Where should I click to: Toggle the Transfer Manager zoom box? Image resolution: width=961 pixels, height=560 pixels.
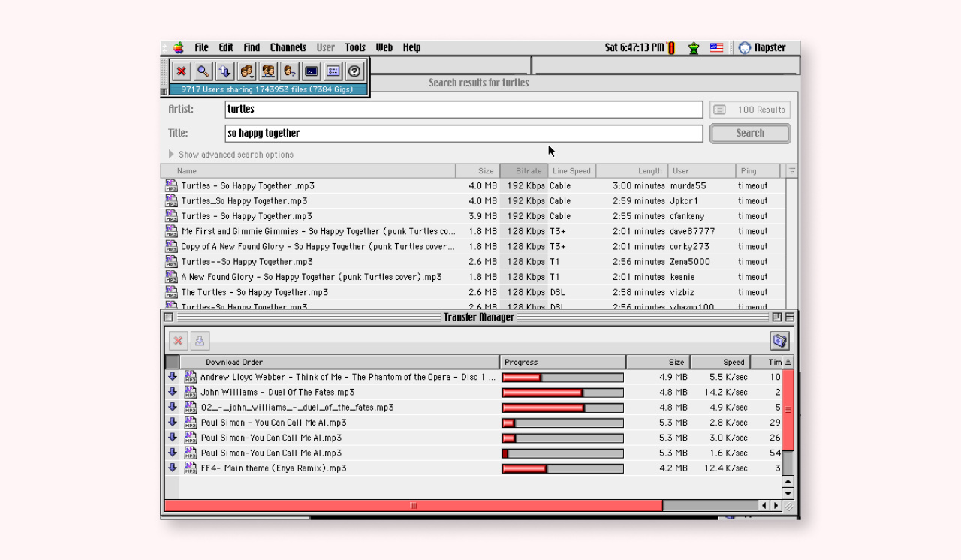(x=777, y=318)
